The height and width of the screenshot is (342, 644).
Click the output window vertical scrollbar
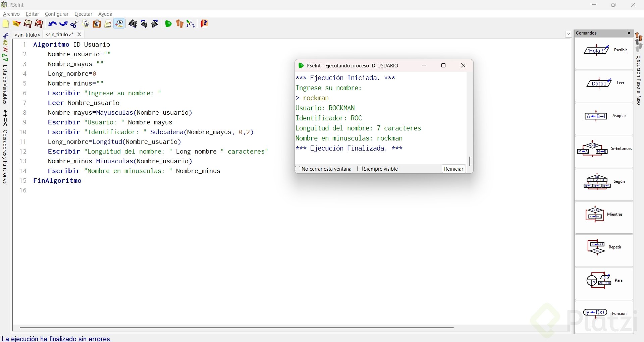click(470, 161)
